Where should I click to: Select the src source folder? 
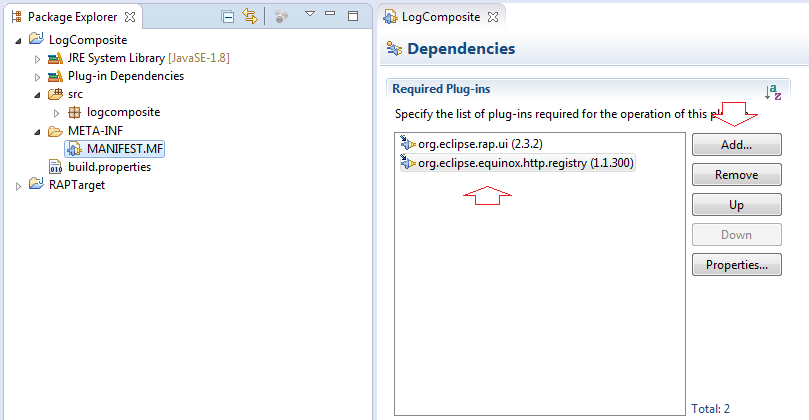point(75,94)
